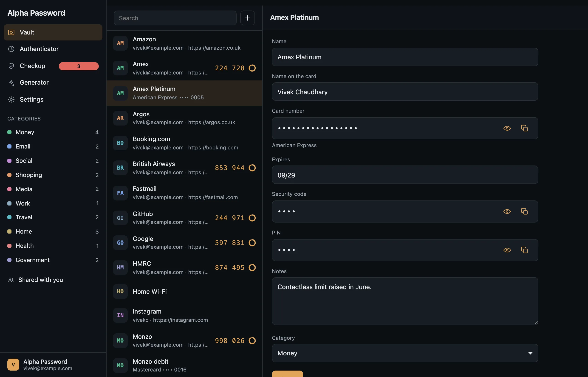Click the Notes text area
Viewport: 588px width, 377px height.
pyautogui.click(x=405, y=301)
